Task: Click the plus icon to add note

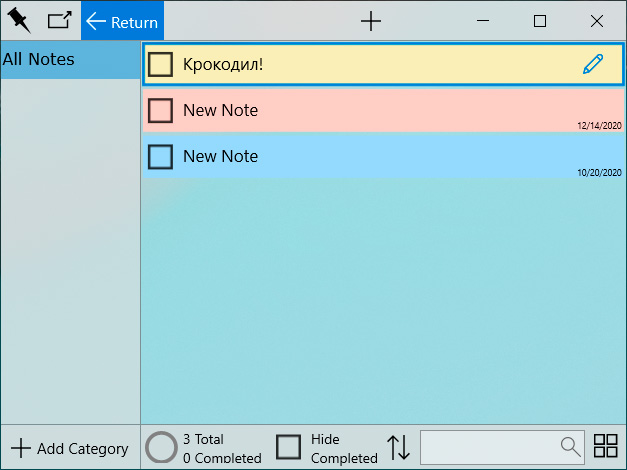Action: pos(371,21)
